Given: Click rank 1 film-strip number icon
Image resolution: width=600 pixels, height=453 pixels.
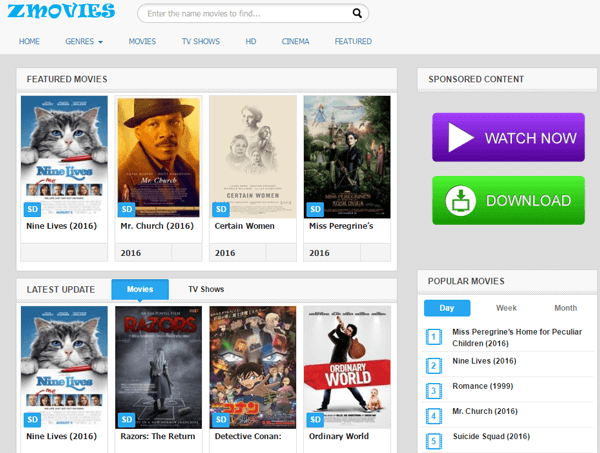Looking at the screenshot, I should (434, 337).
